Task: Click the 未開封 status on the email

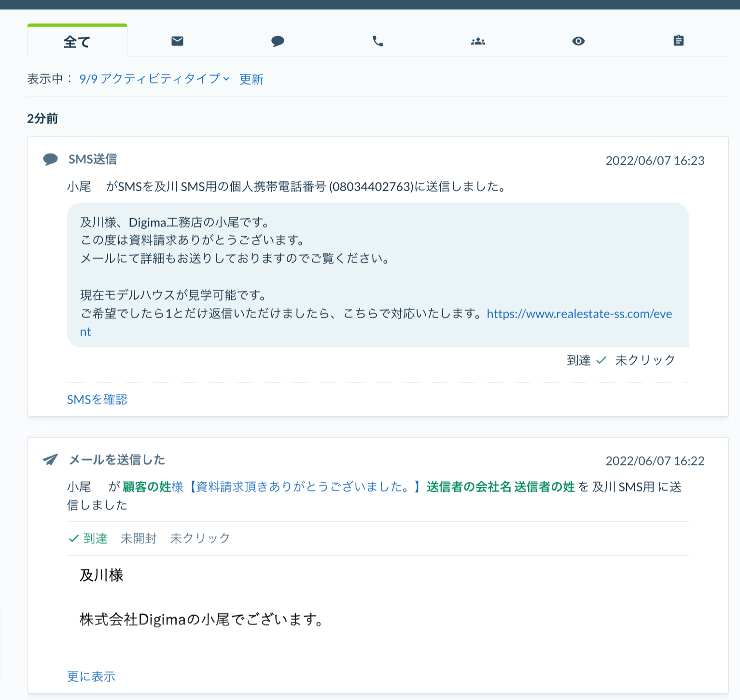Action: [x=139, y=538]
